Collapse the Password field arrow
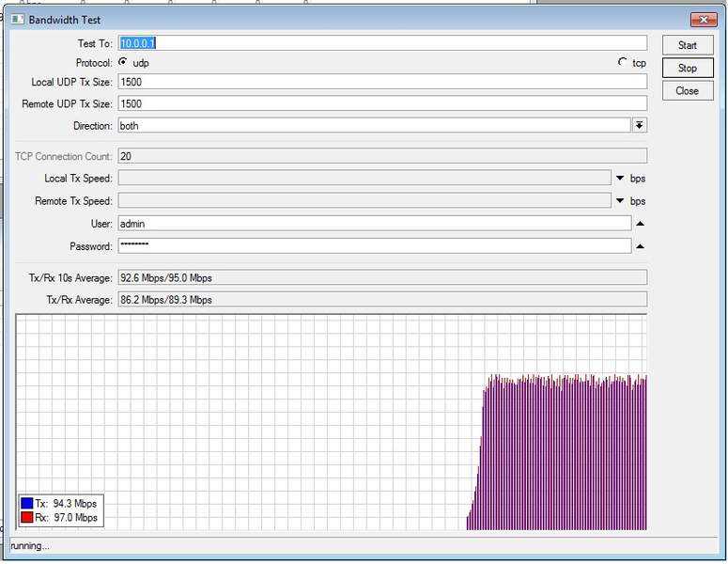Viewport: 728px width, 564px height. (x=640, y=246)
